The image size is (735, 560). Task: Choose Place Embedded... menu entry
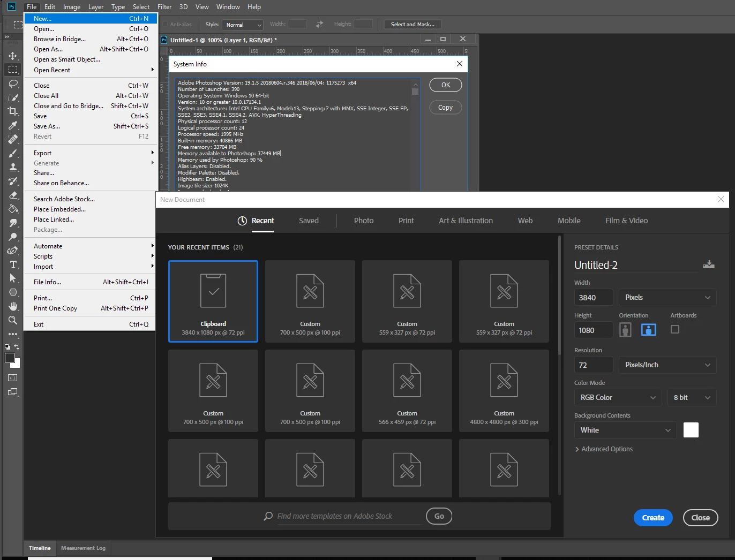[x=91, y=209]
